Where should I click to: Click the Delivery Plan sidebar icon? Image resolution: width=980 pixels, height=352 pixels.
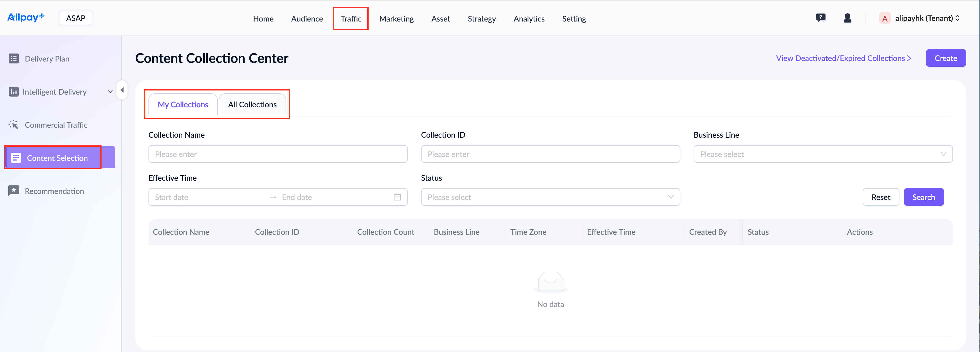tap(14, 58)
